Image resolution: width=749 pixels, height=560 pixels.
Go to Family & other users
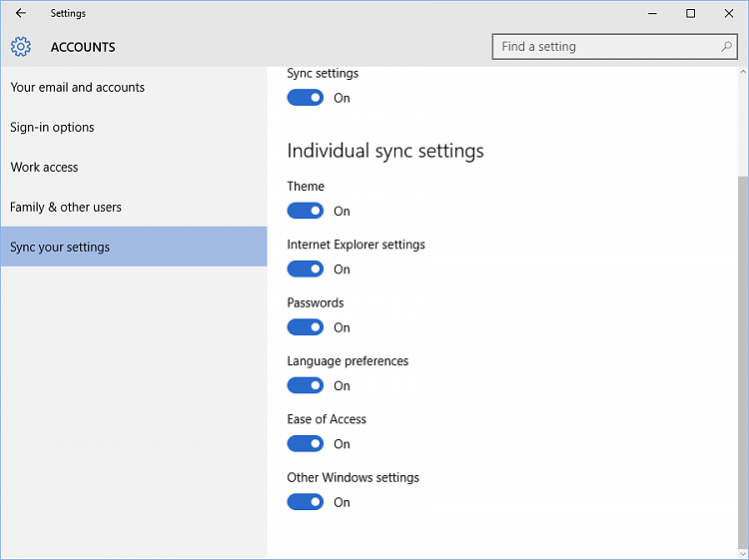[x=134, y=207]
